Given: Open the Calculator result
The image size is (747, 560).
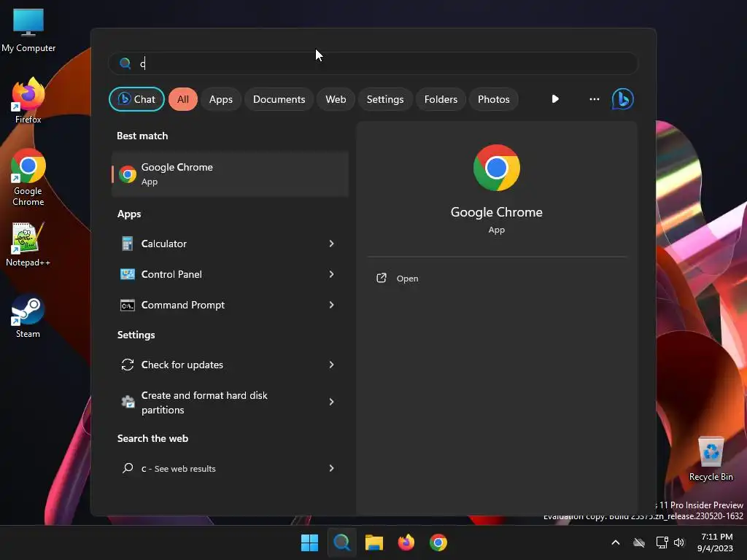Looking at the screenshot, I should coord(230,244).
